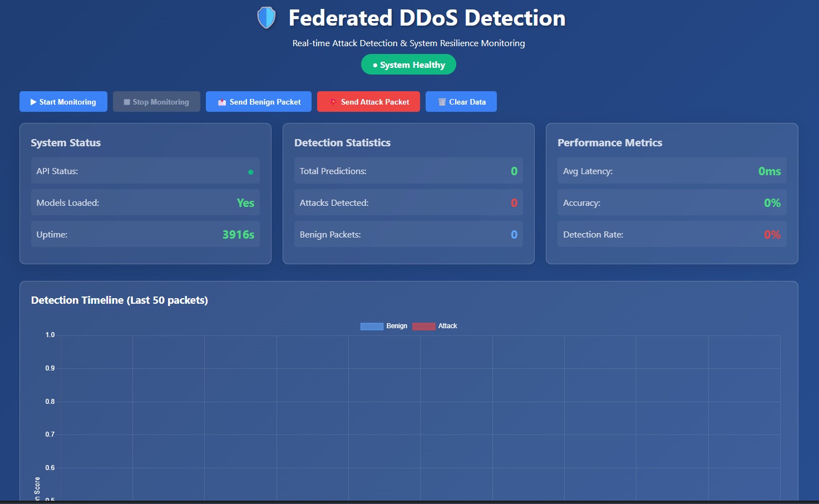Click the play triangle on Start Monitoring
819x504 pixels.
coord(33,102)
